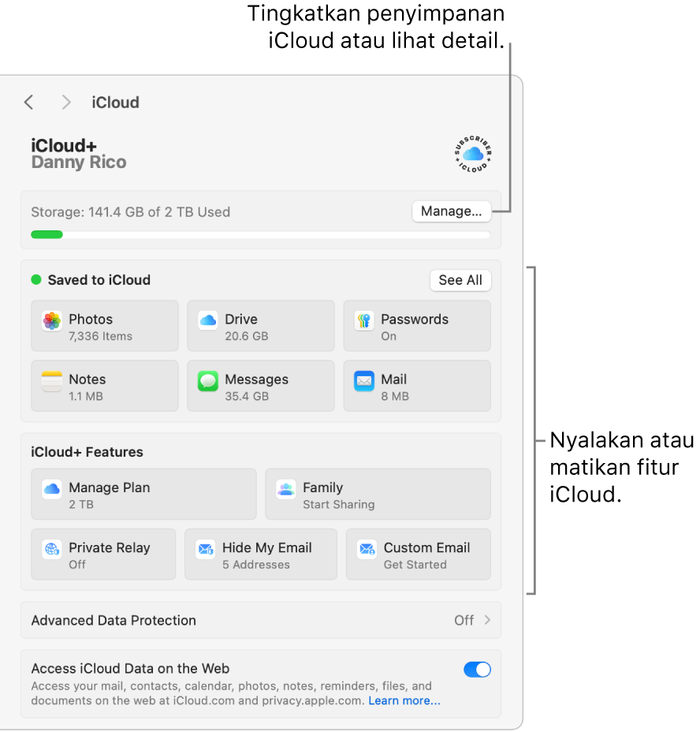The width and height of the screenshot is (700, 732).
Task: Open the Mail envelope icon
Action: (x=364, y=382)
